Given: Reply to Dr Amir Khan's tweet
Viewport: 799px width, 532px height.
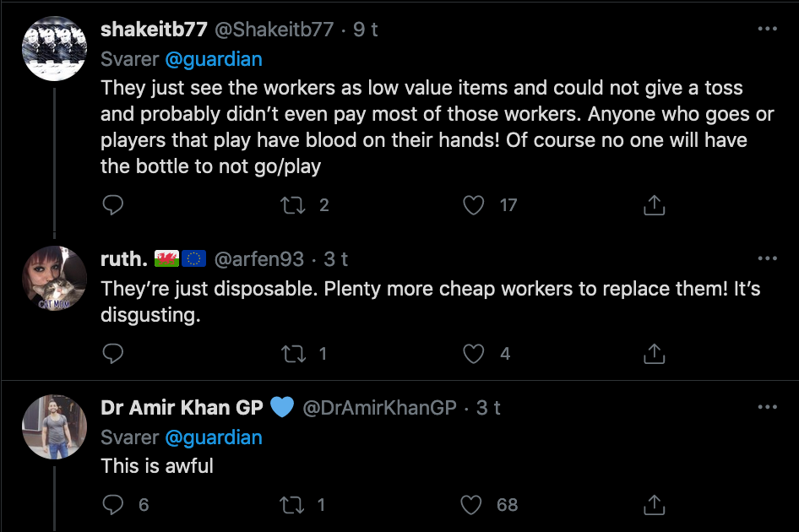Looking at the screenshot, I should point(112,505).
